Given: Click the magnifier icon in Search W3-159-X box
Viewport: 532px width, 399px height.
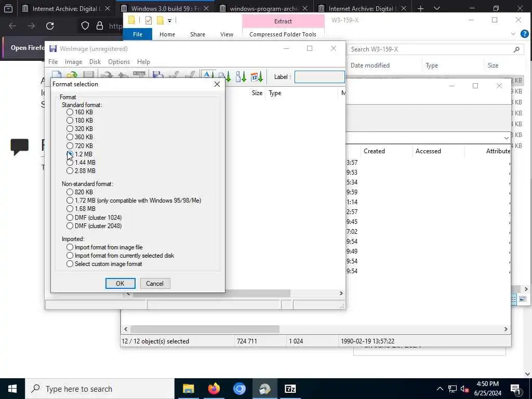Looking at the screenshot, I should pos(516,49).
